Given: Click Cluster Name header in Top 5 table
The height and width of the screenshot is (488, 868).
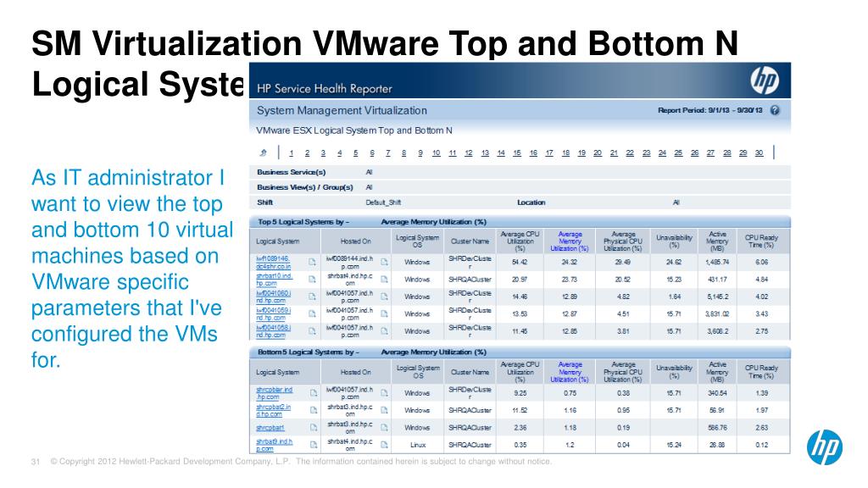Looking at the screenshot, I should (x=470, y=241).
